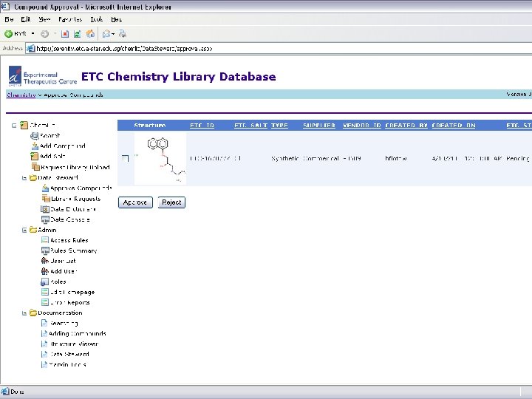Tick the pending compound row checkbox
Viewport: 532px width, 399px height.
[x=125, y=158]
